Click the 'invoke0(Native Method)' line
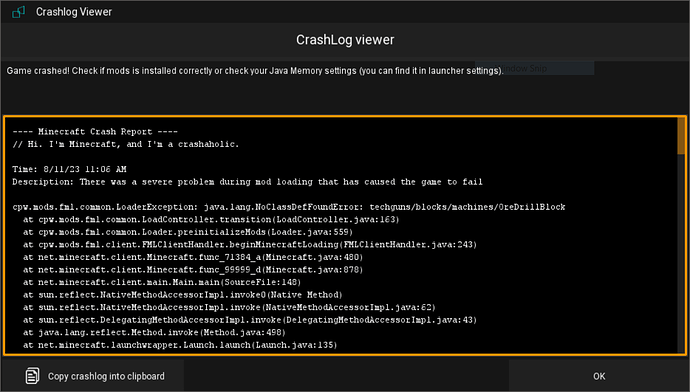The image size is (690, 392). (x=183, y=295)
